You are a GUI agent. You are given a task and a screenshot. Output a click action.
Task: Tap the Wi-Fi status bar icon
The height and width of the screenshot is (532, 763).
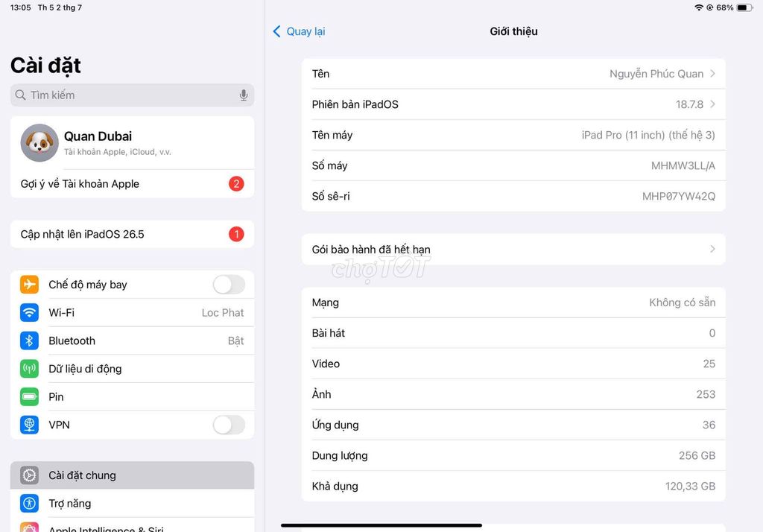[x=699, y=7]
